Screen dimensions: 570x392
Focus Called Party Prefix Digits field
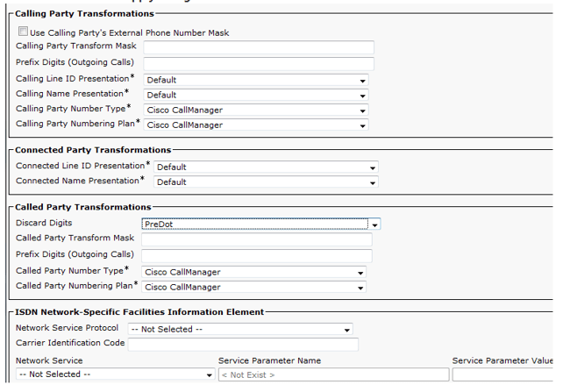tap(257, 256)
